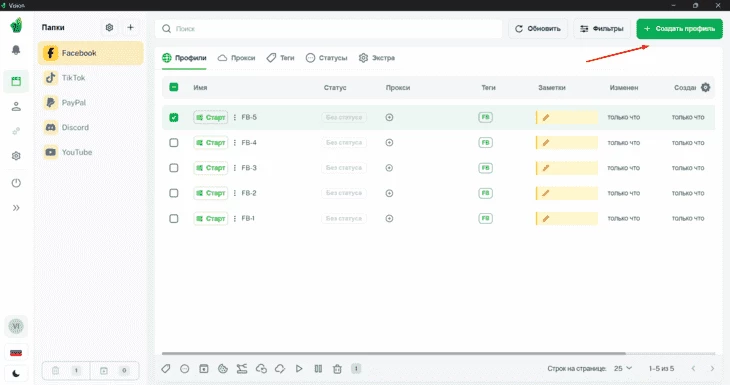Check the FB-1 row checkbox
730x385 pixels.
[x=174, y=218]
